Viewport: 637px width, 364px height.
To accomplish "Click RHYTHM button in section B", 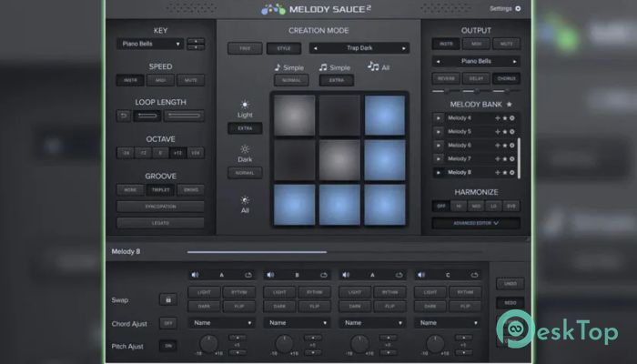I will pyautogui.click(x=315, y=292).
